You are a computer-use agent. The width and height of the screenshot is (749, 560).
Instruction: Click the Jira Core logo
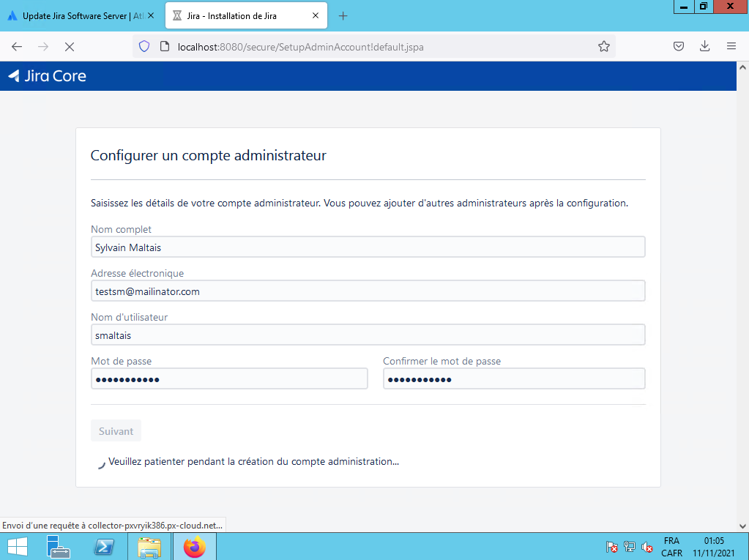pyautogui.click(x=47, y=75)
